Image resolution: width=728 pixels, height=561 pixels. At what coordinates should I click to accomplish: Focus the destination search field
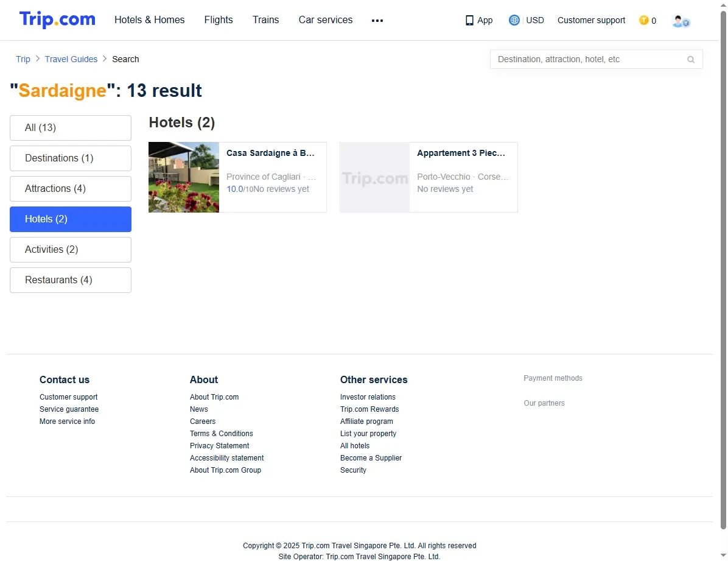coord(596,59)
